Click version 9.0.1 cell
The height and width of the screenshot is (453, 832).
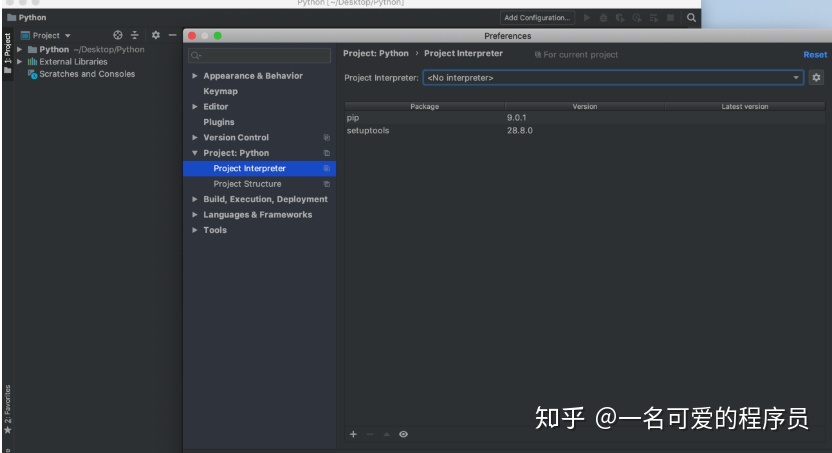click(516, 118)
